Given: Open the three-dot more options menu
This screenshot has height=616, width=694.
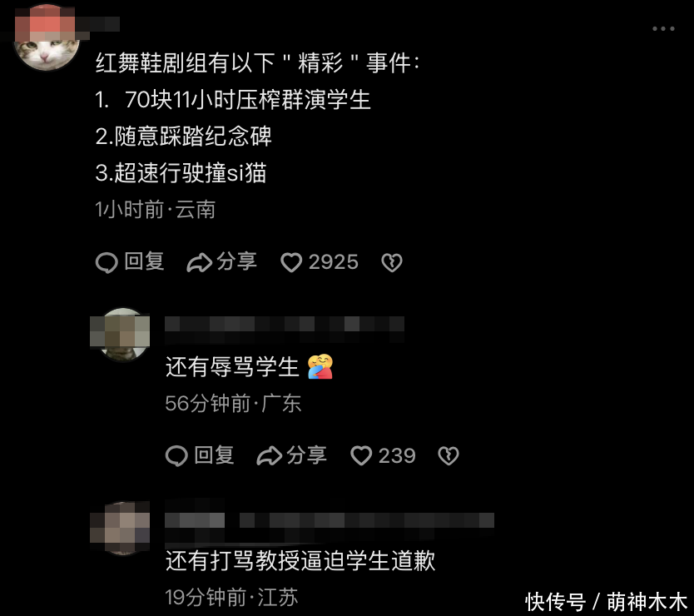Looking at the screenshot, I should 663,29.
